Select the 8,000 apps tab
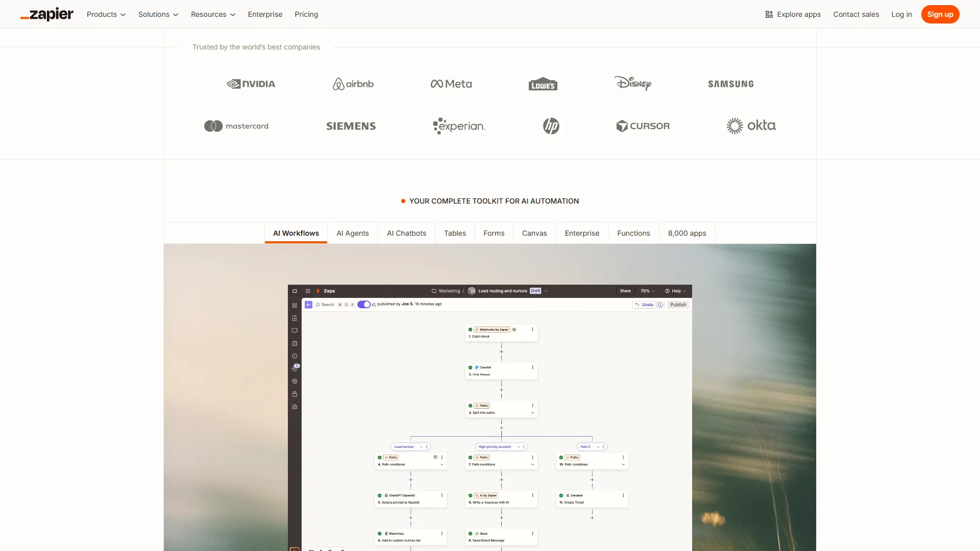The height and width of the screenshot is (551, 980). point(687,233)
